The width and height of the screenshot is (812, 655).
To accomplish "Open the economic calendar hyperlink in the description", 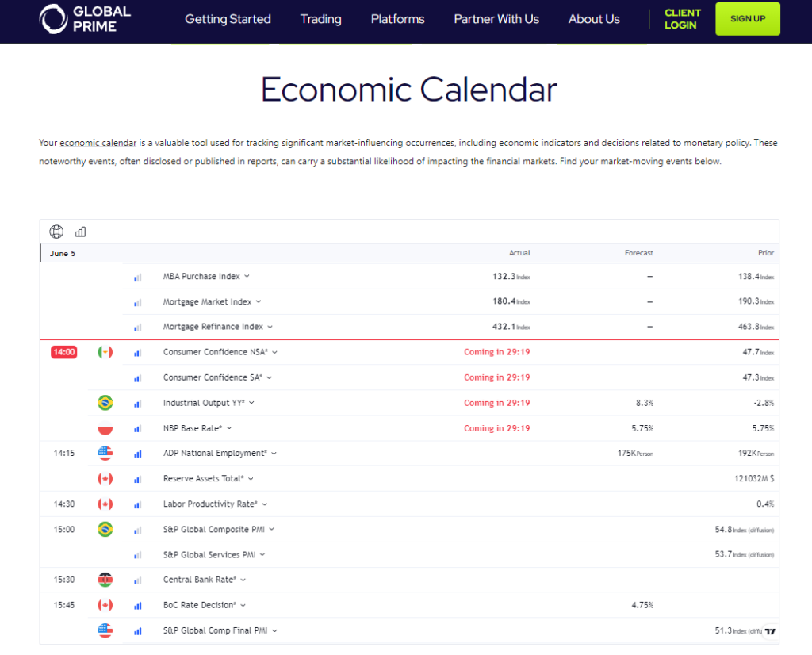I will pos(98,143).
